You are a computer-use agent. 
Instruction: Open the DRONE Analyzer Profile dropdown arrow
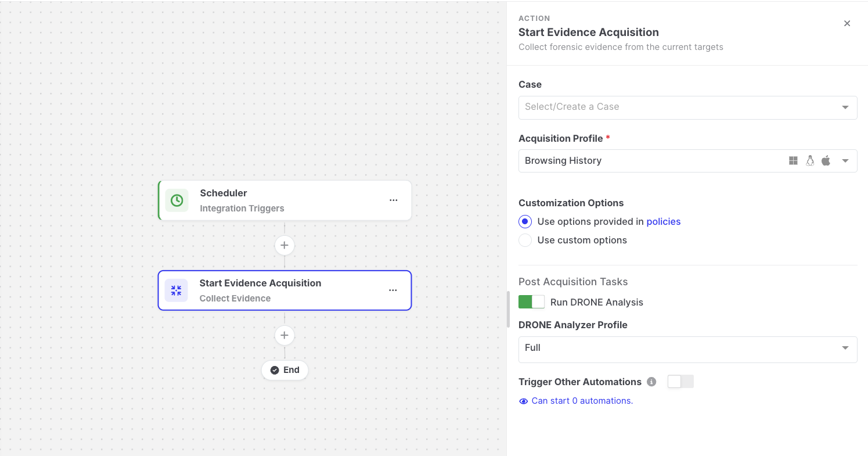[x=845, y=348]
